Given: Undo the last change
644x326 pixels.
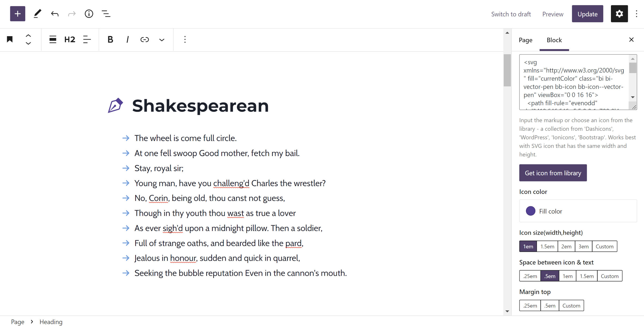Looking at the screenshot, I should (x=54, y=14).
